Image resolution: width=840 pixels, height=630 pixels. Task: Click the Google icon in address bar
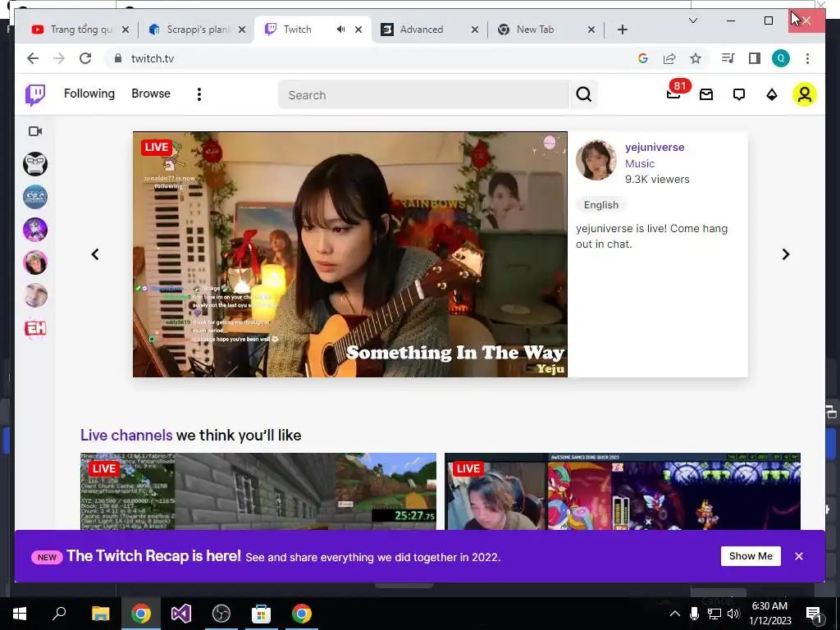(643, 58)
